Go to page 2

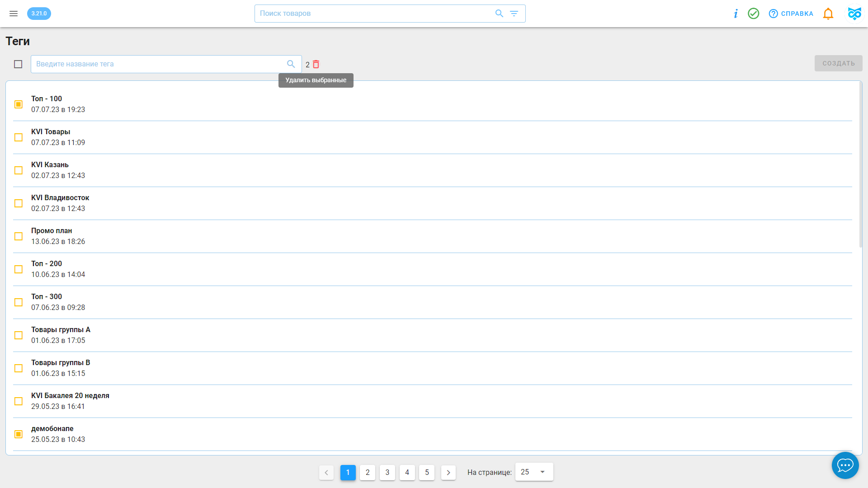pos(368,472)
